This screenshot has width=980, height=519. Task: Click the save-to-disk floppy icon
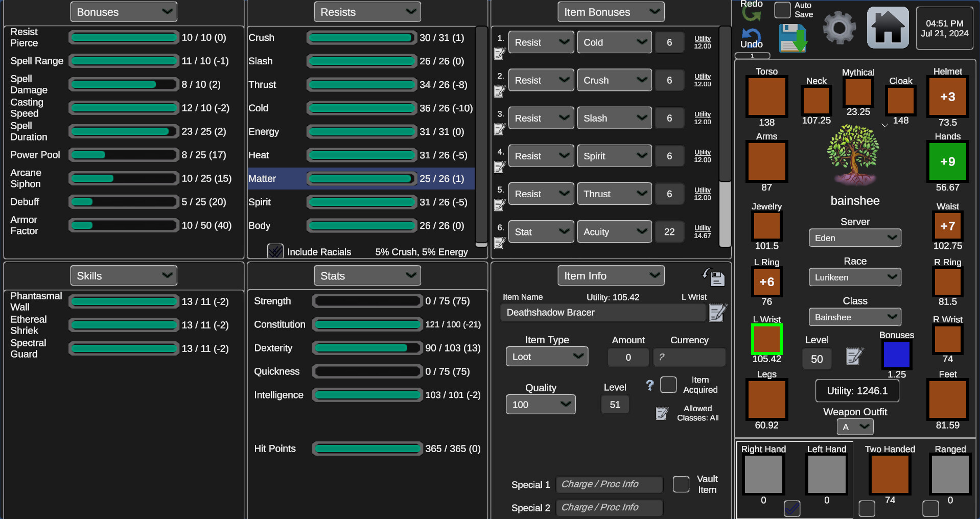pyautogui.click(x=792, y=38)
